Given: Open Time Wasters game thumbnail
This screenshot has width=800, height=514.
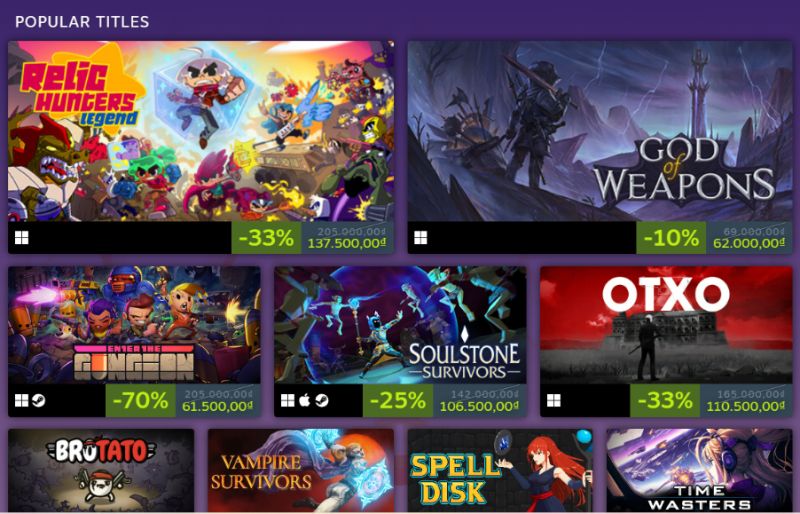Looking at the screenshot, I should pyautogui.click(x=699, y=471).
